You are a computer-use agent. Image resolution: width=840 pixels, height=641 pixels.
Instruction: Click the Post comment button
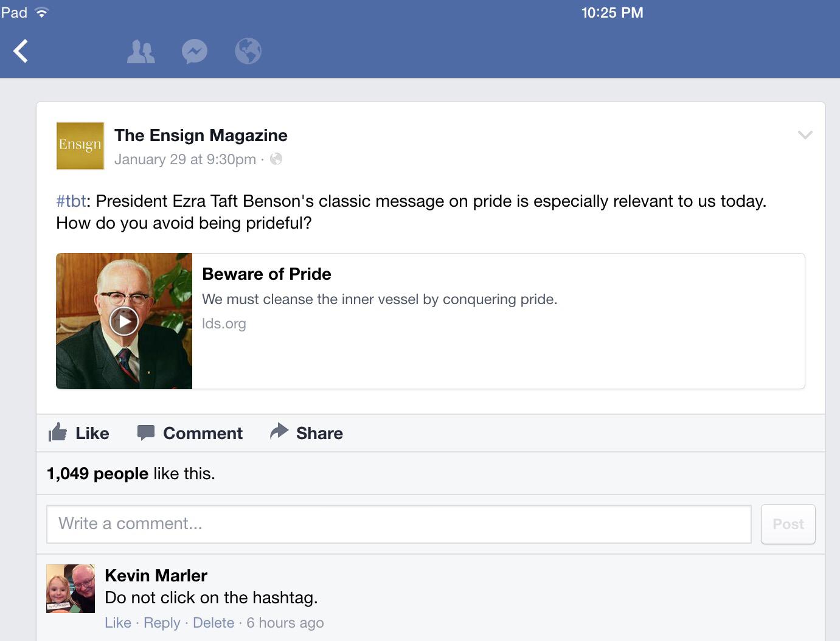pos(788,524)
